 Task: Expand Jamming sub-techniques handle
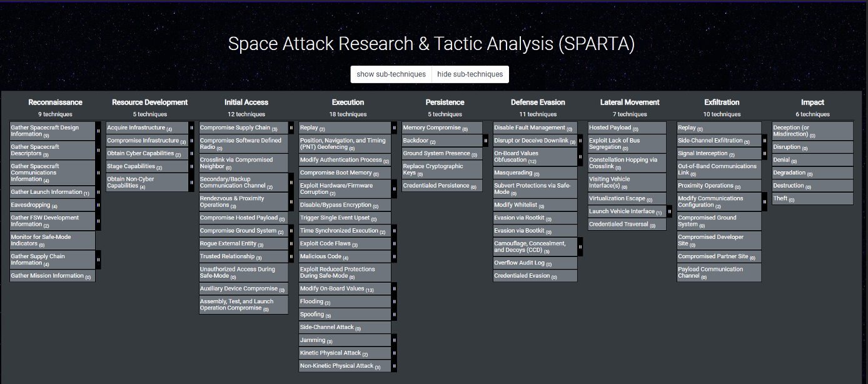[x=394, y=340]
